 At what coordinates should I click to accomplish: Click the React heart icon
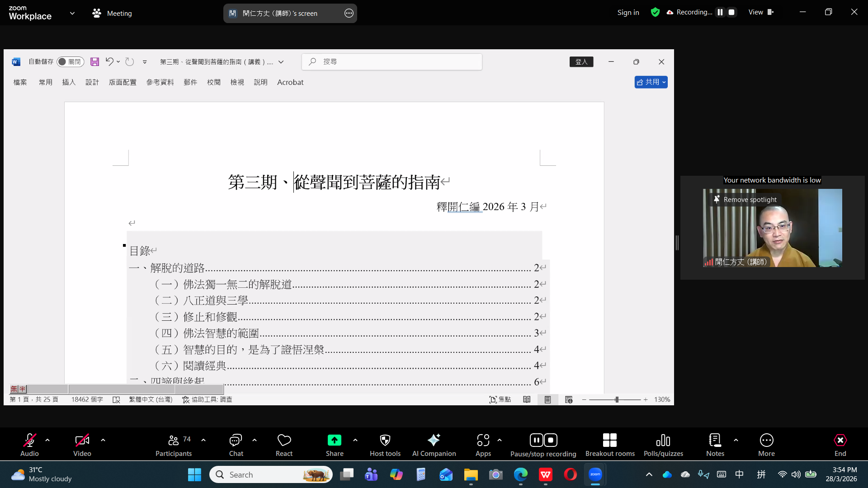point(284,441)
